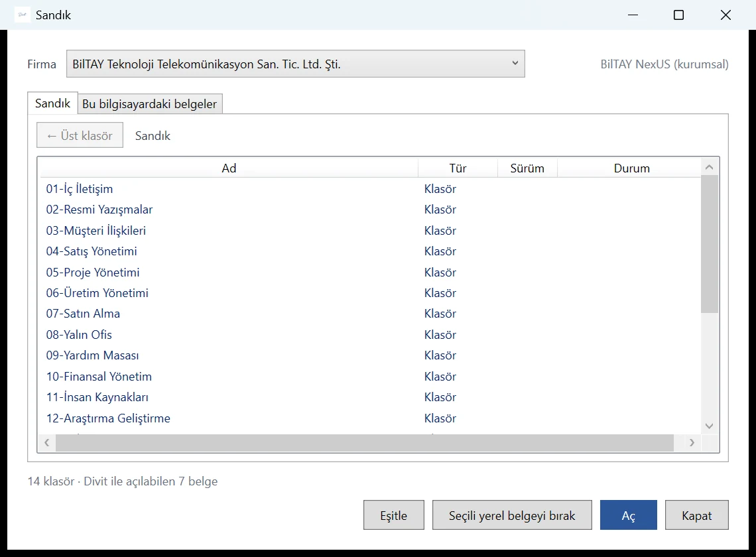
Task: Click the Aç button
Action: 628,515
